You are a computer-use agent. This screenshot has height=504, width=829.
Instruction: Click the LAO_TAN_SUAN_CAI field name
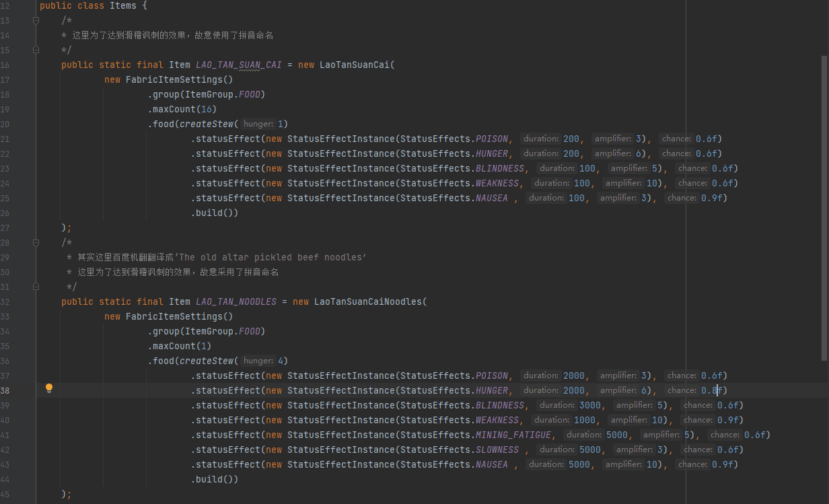(x=239, y=65)
